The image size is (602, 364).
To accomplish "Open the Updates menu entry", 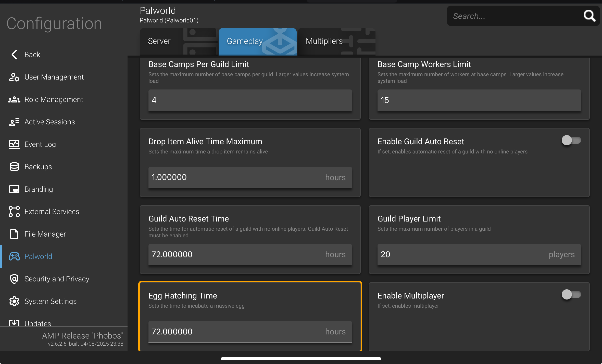I will pos(38,323).
